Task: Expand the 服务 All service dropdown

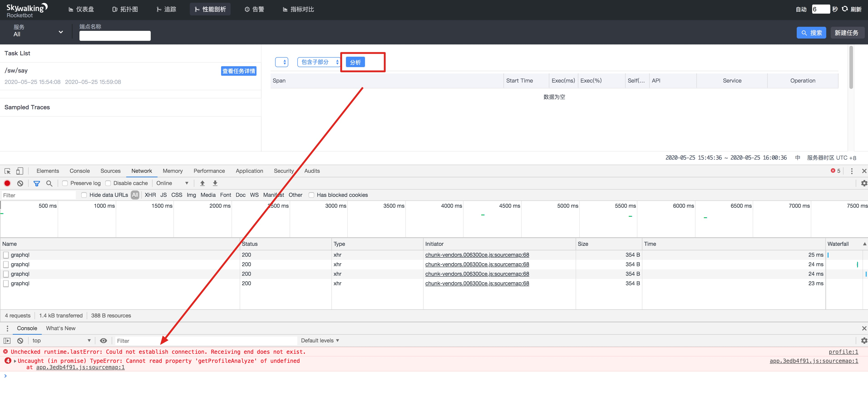Action: pos(38,31)
